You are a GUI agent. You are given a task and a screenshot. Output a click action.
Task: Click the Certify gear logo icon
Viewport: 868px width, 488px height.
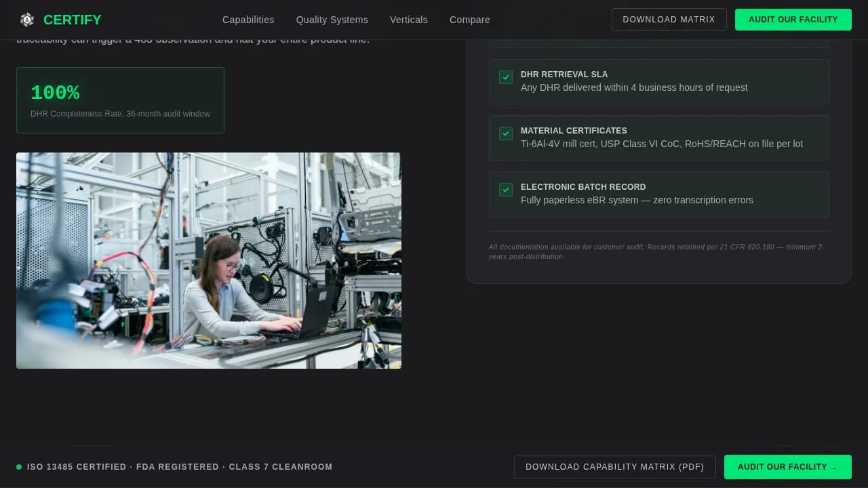pos(27,19)
